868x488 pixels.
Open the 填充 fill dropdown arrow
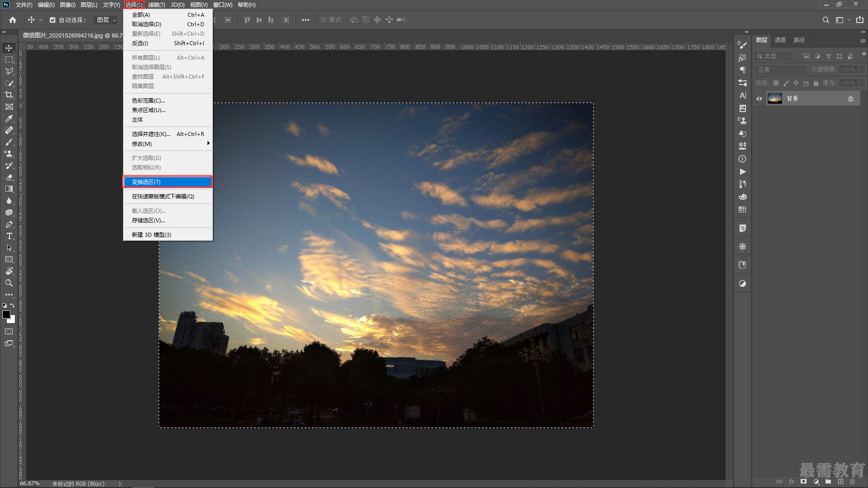pyautogui.click(x=862, y=83)
